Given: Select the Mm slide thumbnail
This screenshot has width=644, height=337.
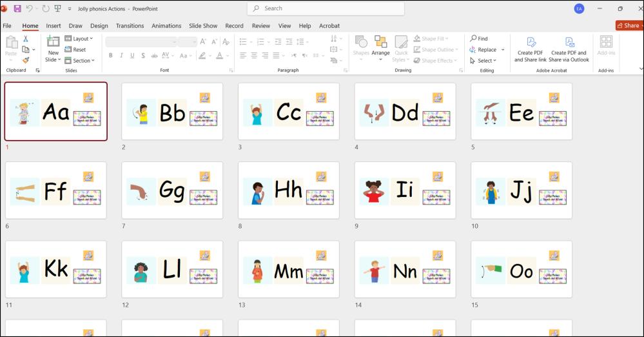Looking at the screenshot, I should pyautogui.click(x=289, y=269).
